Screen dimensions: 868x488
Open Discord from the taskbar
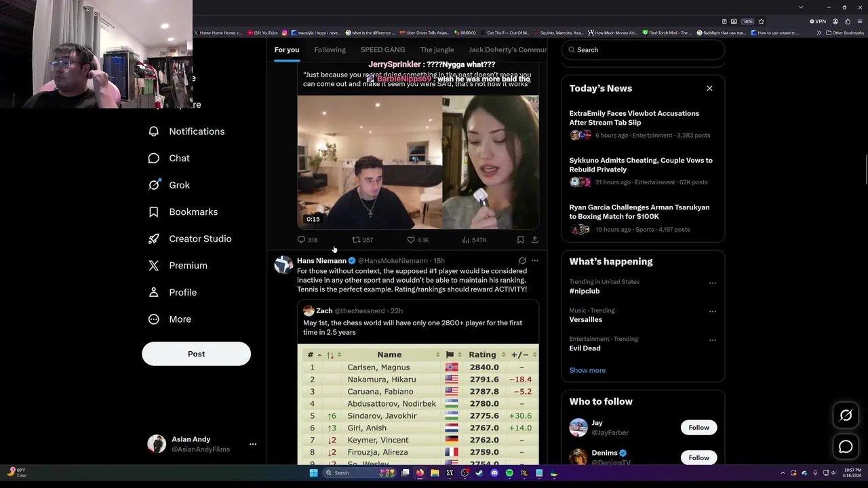click(494, 473)
